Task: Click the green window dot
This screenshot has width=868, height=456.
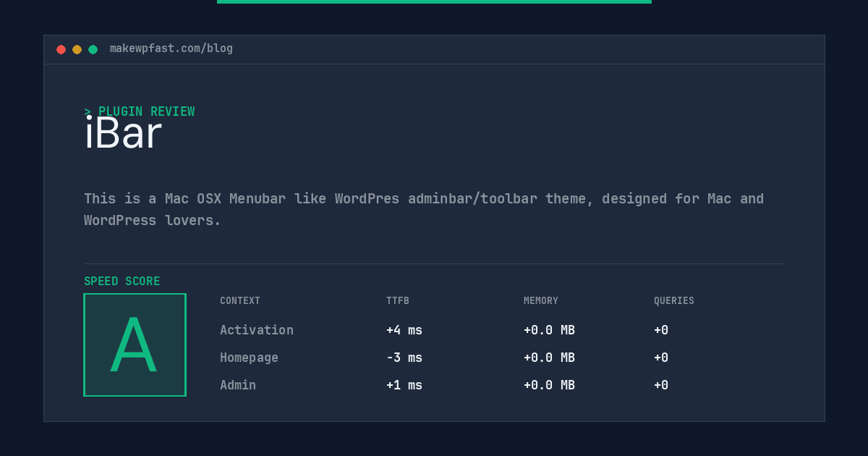Action: pyautogui.click(x=93, y=49)
